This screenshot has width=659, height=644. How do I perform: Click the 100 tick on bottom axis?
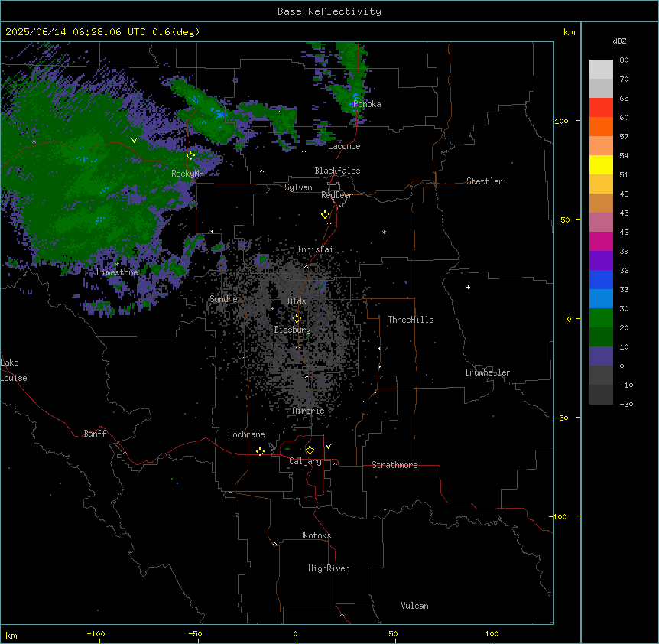pyautogui.click(x=492, y=633)
